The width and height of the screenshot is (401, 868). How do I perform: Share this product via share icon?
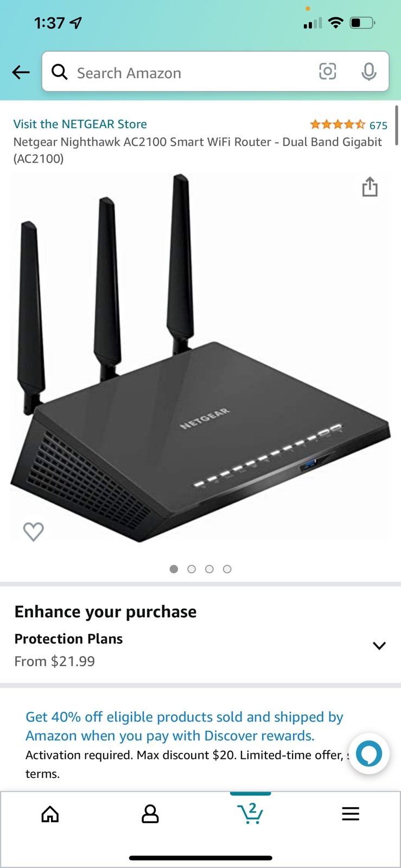370,187
